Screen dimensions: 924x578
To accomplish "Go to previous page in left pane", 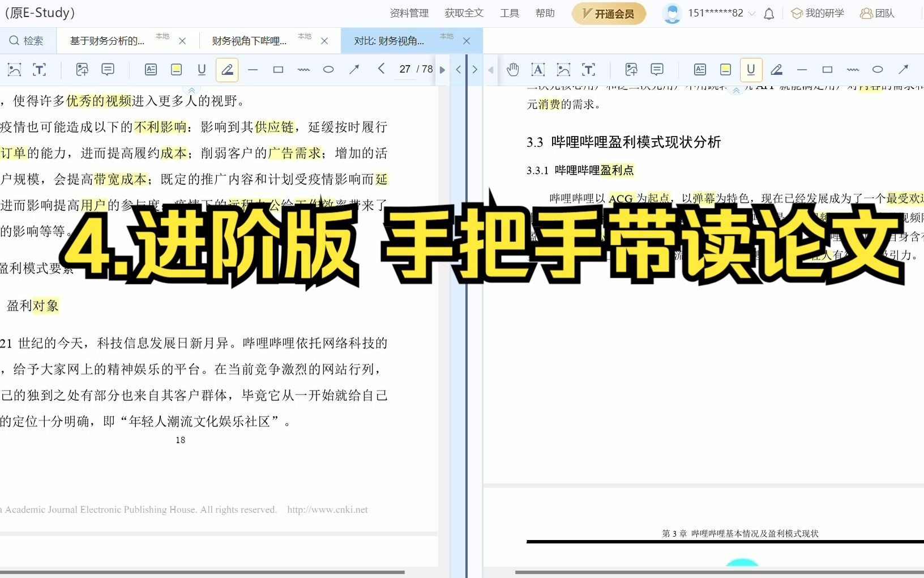I will coord(381,69).
